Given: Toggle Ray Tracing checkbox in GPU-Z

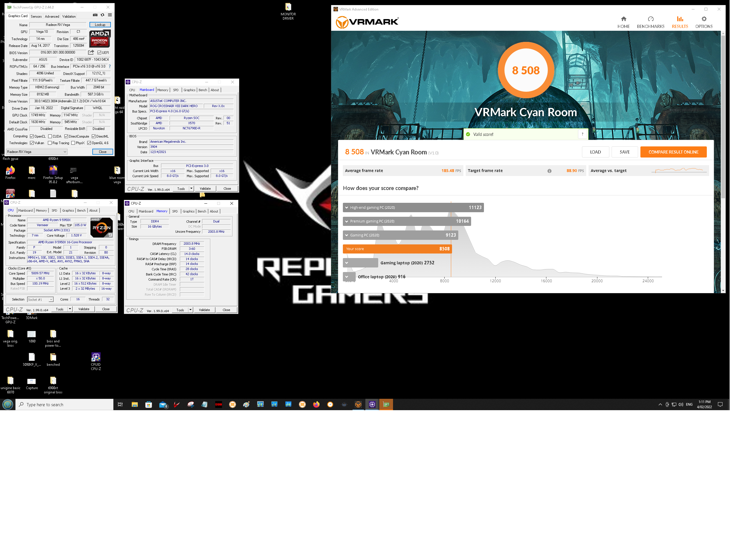Looking at the screenshot, I should [x=50, y=143].
